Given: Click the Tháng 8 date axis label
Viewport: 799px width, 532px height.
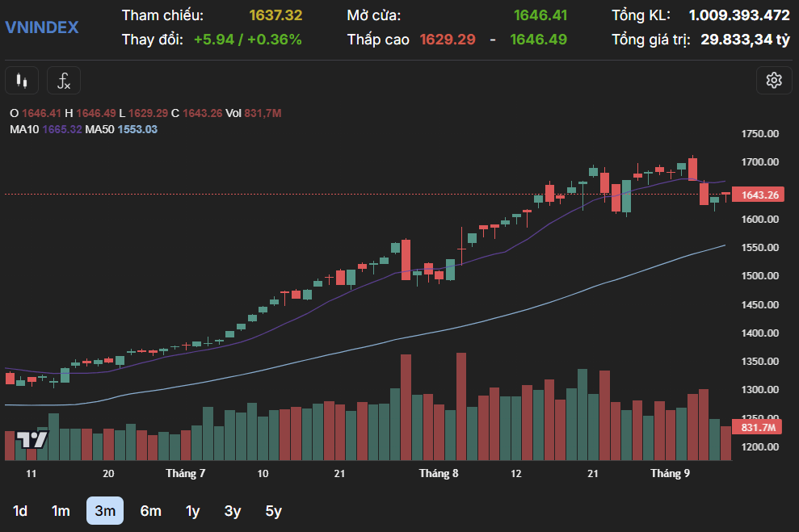Looking at the screenshot, I should [439, 473].
